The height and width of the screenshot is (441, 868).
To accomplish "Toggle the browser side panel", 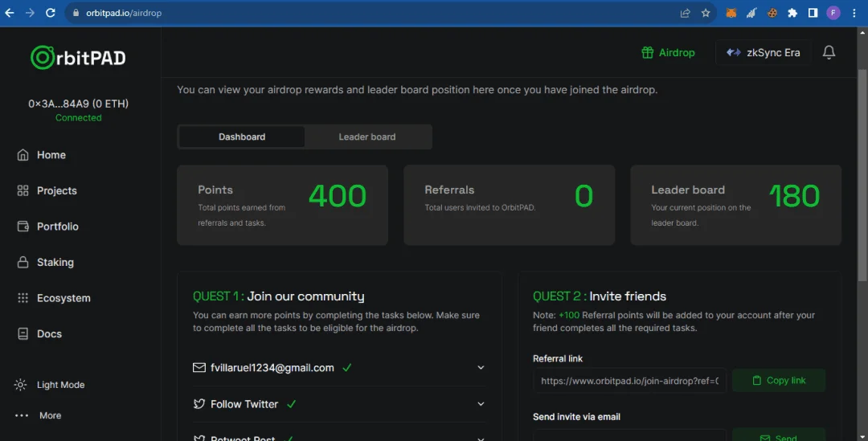I will click(813, 13).
